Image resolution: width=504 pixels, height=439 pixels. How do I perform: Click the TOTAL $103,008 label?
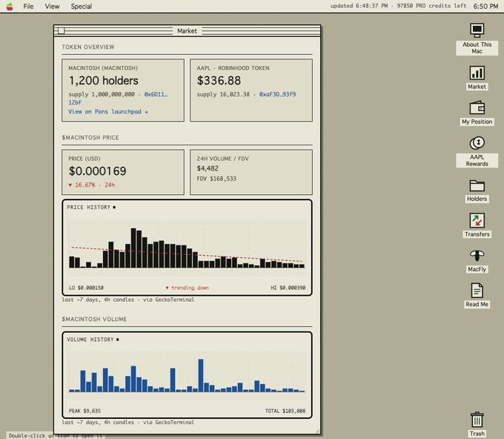click(x=285, y=411)
